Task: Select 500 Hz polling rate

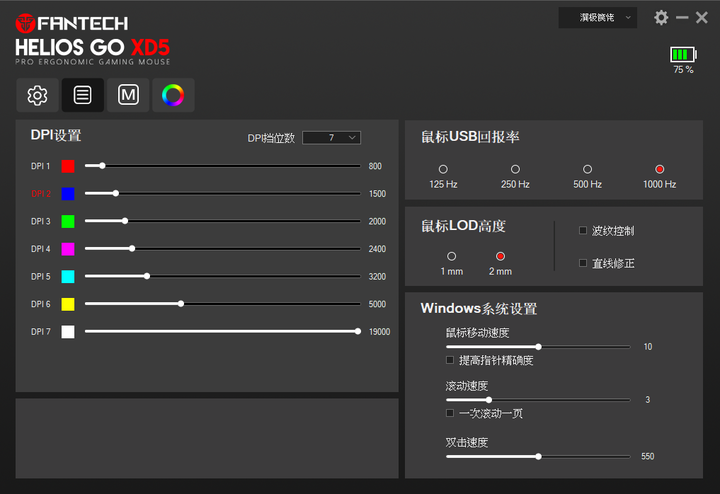Action: pyautogui.click(x=587, y=169)
